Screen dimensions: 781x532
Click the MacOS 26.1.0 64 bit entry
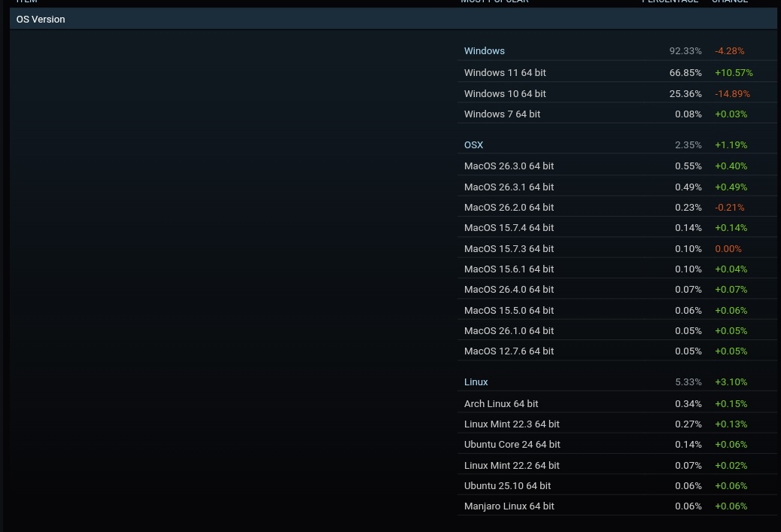coord(509,331)
